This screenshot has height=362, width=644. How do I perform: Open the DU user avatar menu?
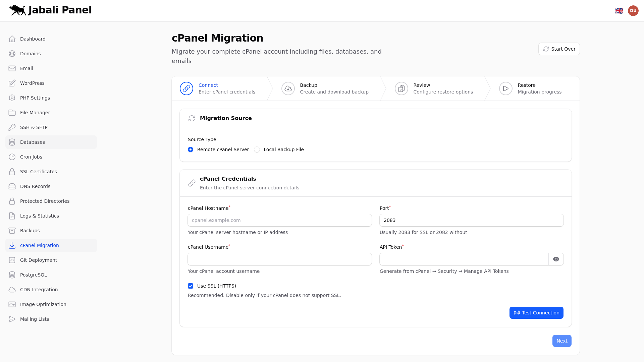click(633, 10)
